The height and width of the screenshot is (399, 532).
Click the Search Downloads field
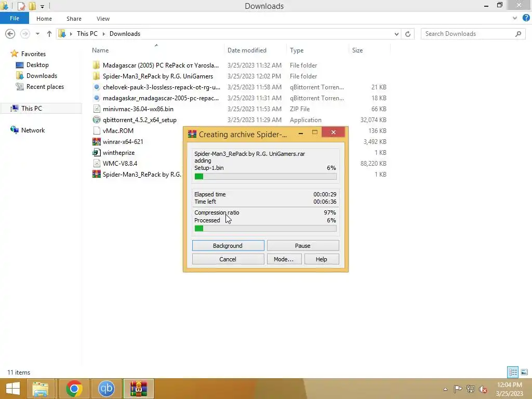[467, 34]
